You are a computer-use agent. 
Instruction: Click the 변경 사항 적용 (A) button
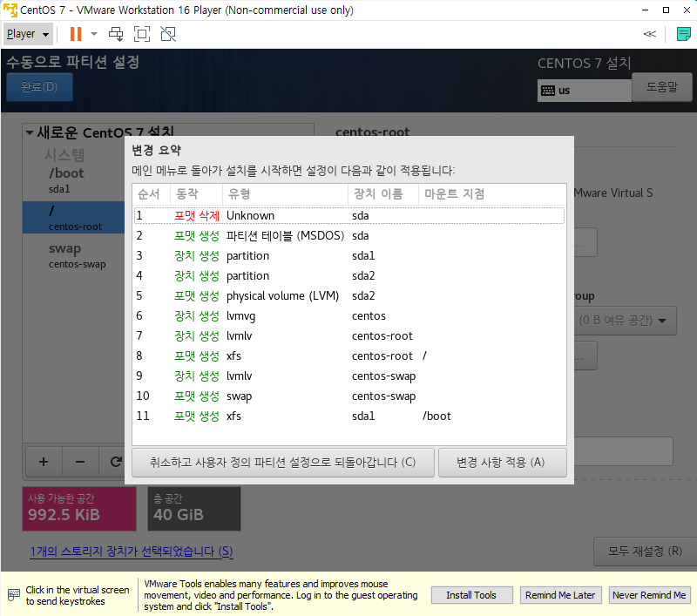point(503,463)
